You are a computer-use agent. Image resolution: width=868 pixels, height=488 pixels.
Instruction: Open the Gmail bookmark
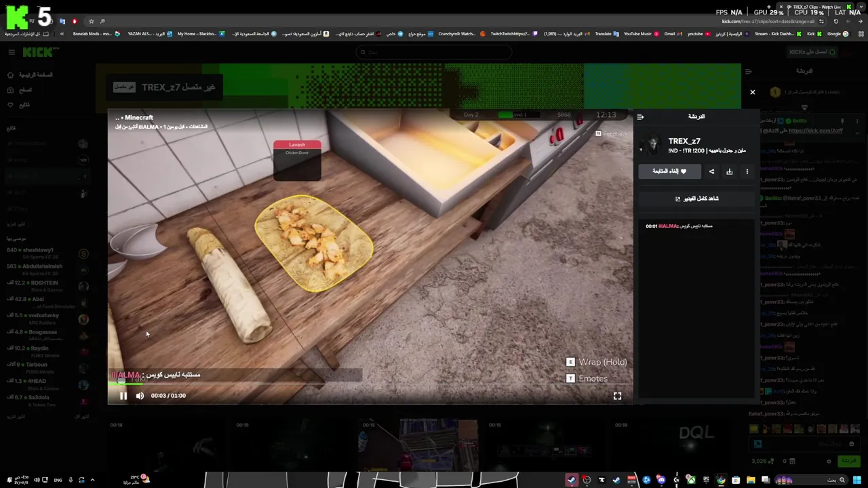point(673,34)
